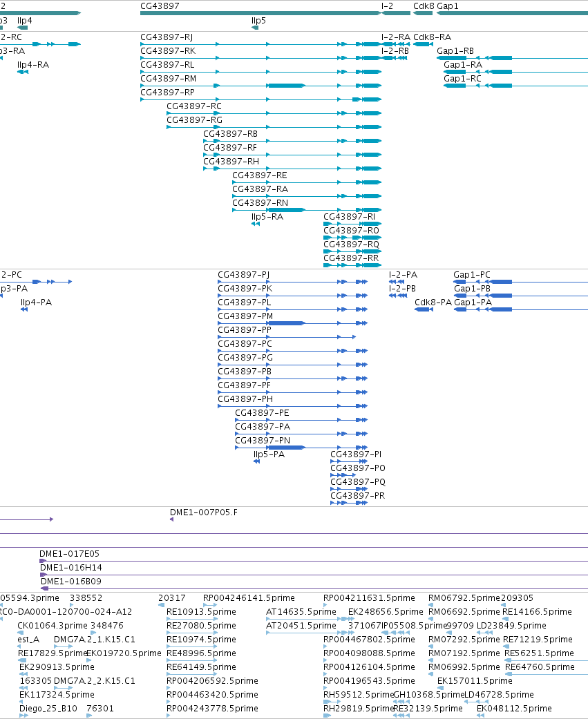Click the Gap1-RB transcript
588x719 pixels.
pos(455,51)
